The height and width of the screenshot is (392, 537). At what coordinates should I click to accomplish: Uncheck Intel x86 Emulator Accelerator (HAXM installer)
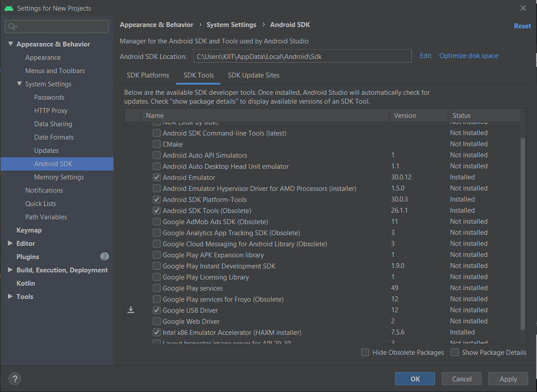[x=157, y=332]
